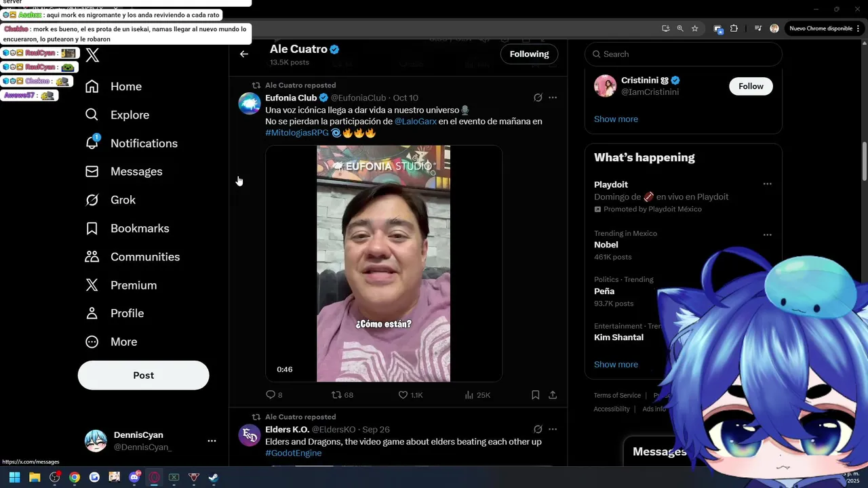Click the Chrome zoom magnifier icon
868x488 pixels.
[680, 28]
